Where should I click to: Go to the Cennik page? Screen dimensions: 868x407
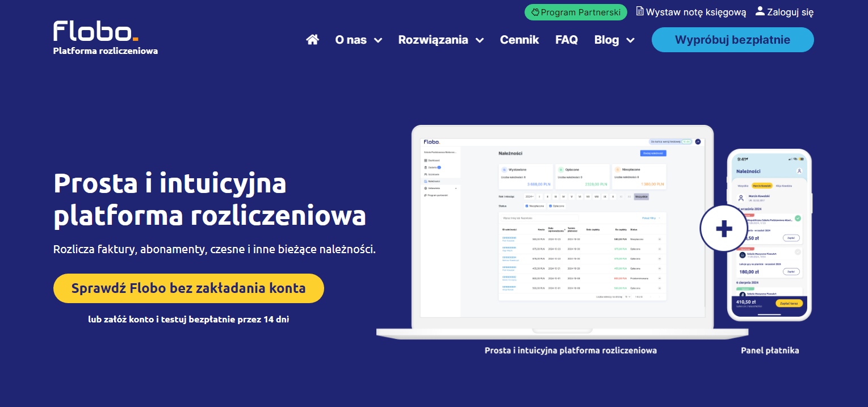click(x=519, y=40)
